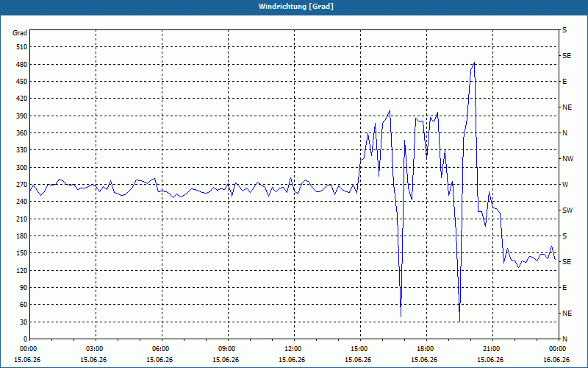This screenshot has width=588, height=368.
Task: Click the SE compass label at 480 level
Action: point(567,56)
